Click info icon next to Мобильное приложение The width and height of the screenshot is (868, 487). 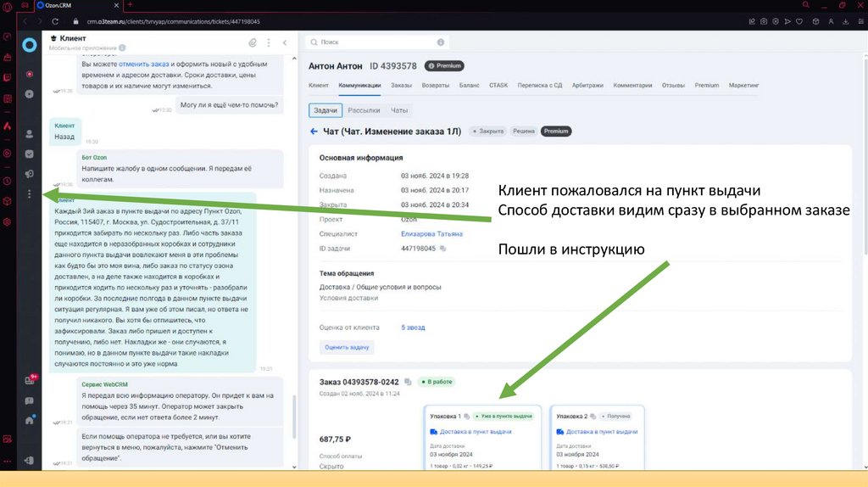[x=122, y=48]
